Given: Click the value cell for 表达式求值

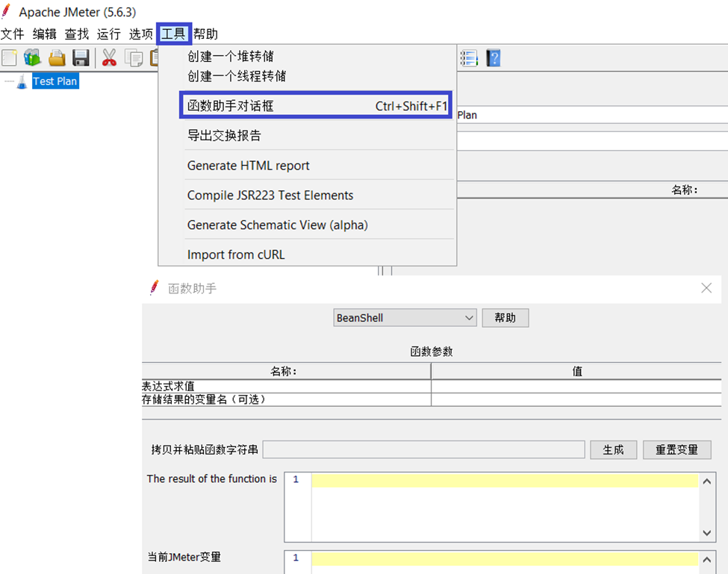Looking at the screenshot, I should tap(576, 386).
